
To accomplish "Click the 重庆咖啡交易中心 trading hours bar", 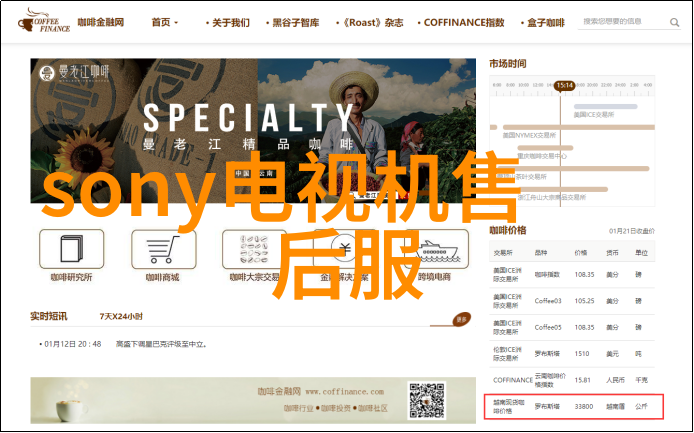I will [x=545, y=148].
